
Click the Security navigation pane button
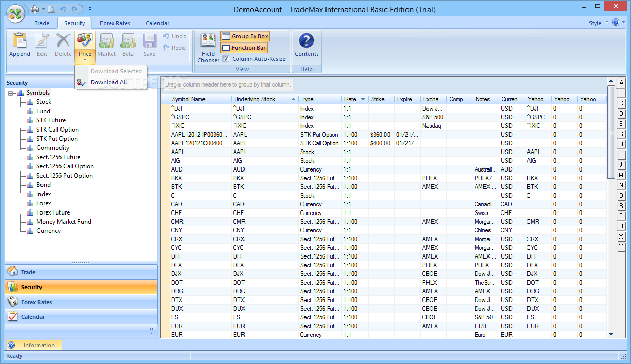(x=81, y=287)
